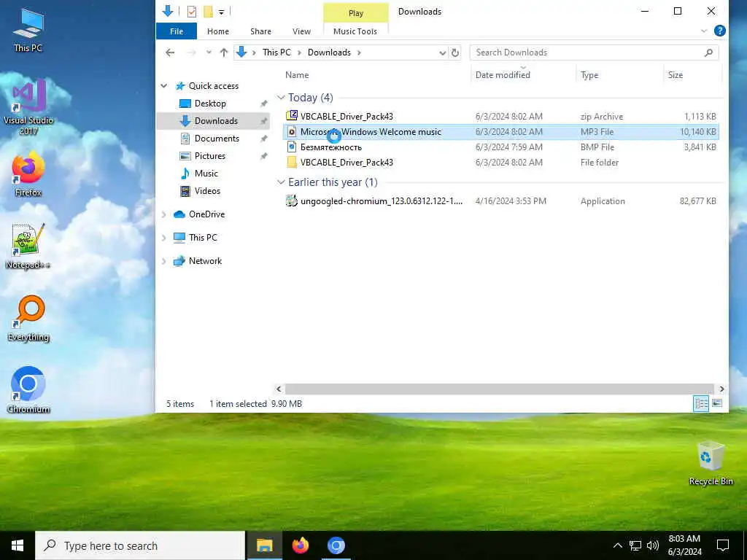Screen dimensions: 747x560
Task: Select Music in navigation pane
Action: (x=206, y=174)
